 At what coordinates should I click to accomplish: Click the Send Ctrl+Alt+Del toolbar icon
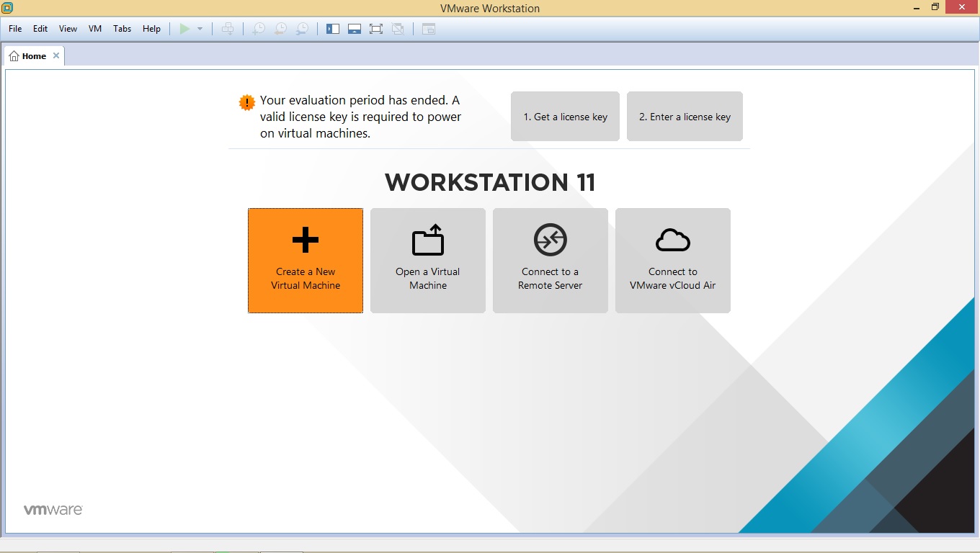tap(228, 29)
